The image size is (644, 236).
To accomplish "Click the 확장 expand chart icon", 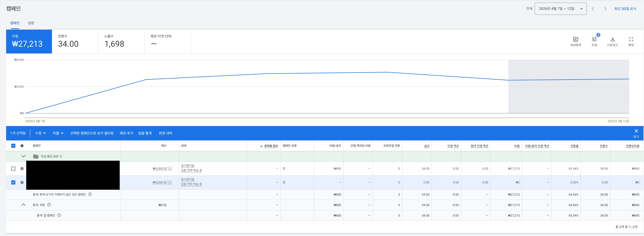I will (x=631, y=40).
